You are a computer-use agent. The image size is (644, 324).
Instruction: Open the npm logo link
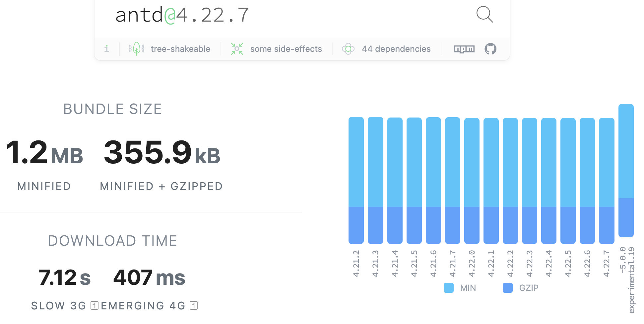464,49
